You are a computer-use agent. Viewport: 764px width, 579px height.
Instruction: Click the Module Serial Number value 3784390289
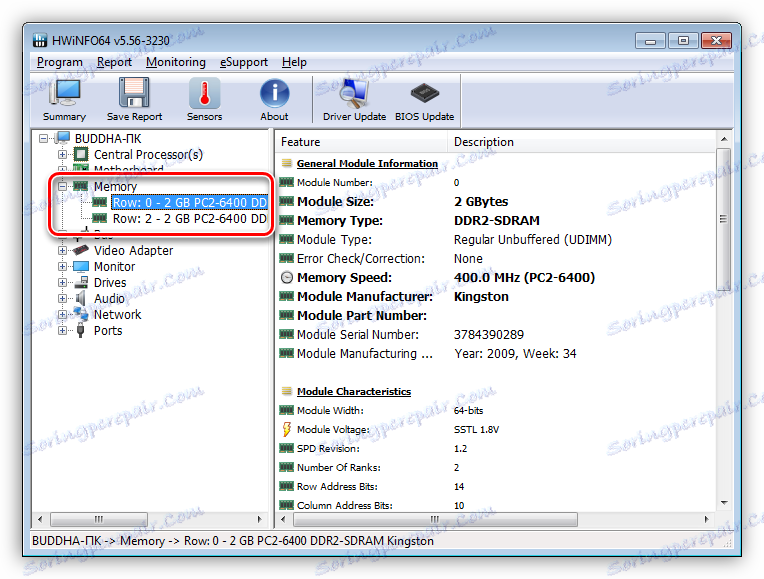pyautogui.click(x=489, y=334)
